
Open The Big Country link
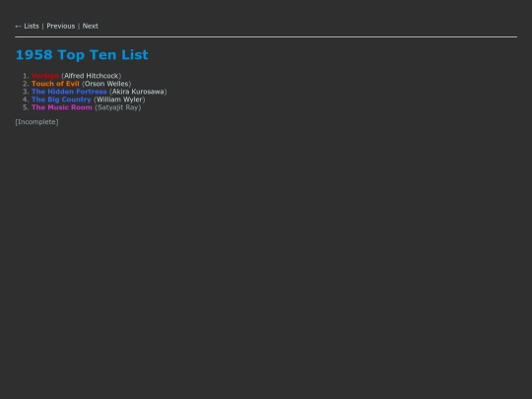tap(61, 100)
